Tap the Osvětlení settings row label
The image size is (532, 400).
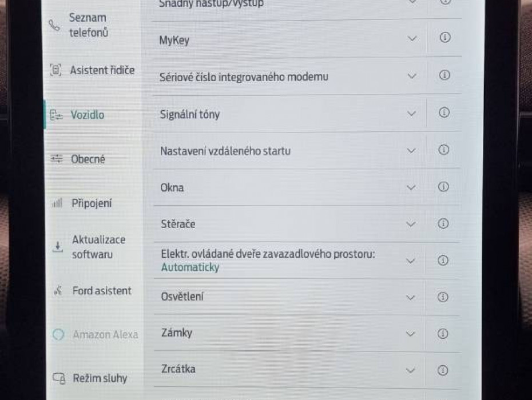tap(182, 297)
